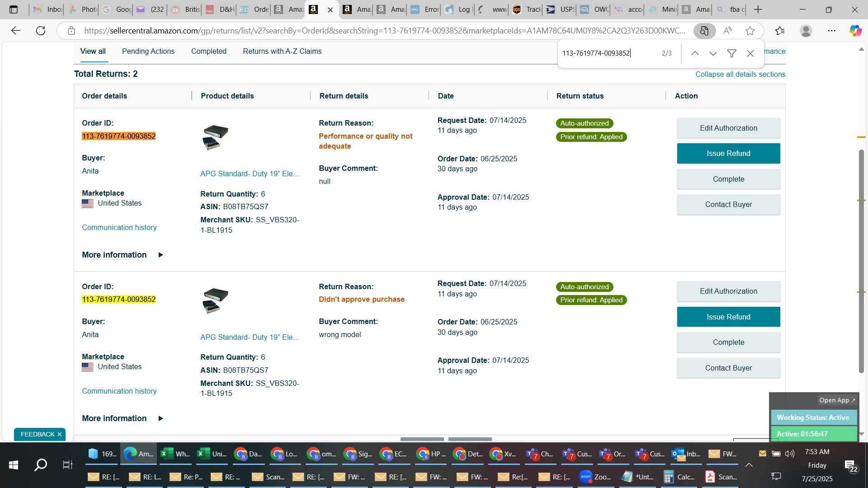868x488 pixels.
Task: Open the FEEDBACK widget
Action: 37,434
